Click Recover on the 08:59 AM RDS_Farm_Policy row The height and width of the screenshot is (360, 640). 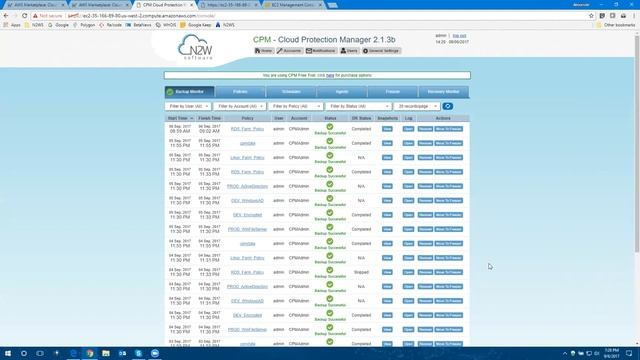(x=425, y=129)
